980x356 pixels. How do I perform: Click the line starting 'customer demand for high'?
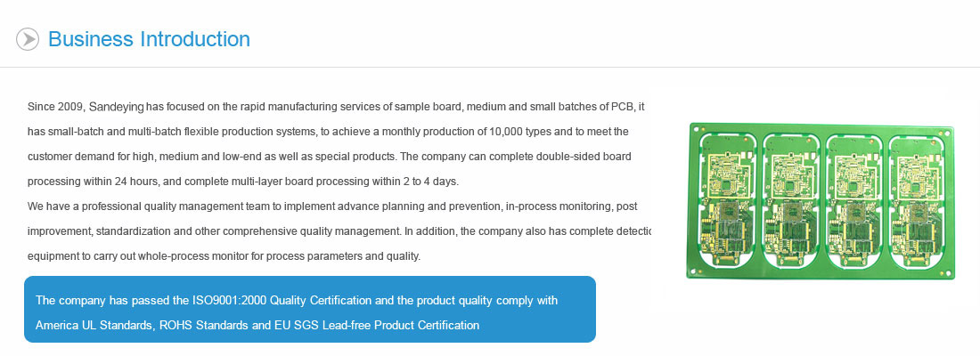330,156
